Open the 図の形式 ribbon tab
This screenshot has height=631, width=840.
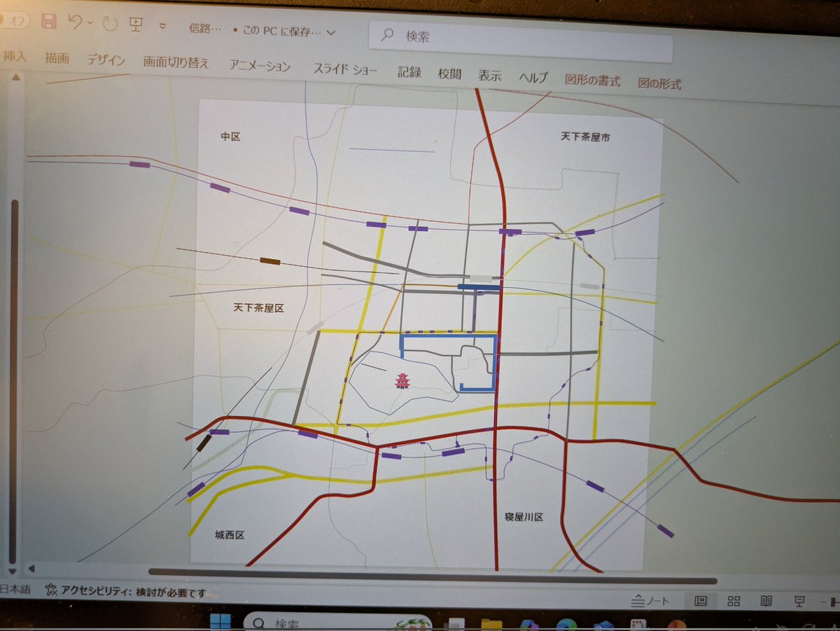coord(659,83)
